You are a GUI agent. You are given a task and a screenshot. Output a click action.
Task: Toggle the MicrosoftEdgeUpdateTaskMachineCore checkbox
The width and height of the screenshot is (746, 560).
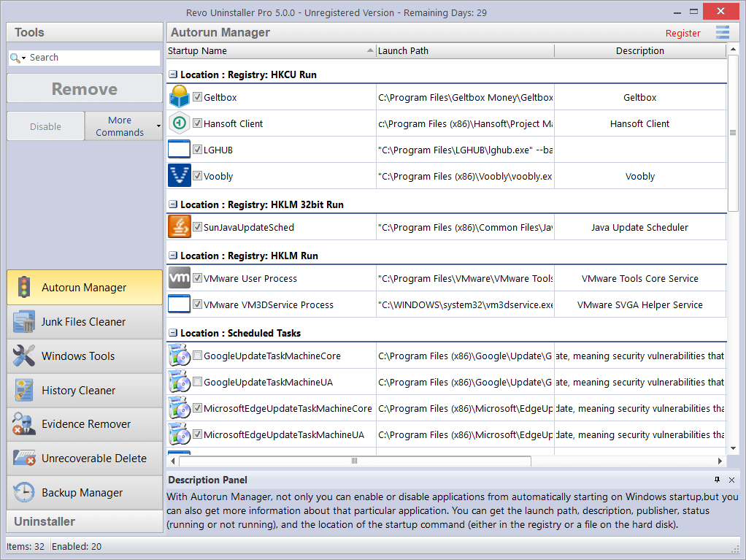point(197,407)
